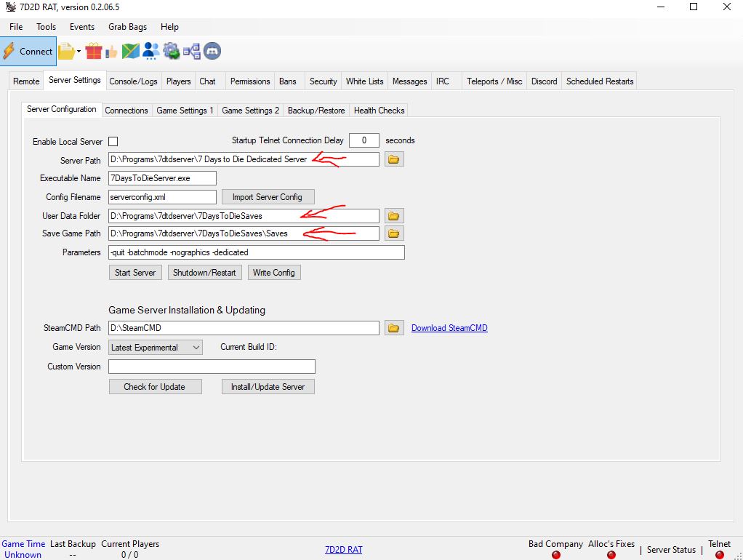Viewport: 743px width, 560px height.
Task: Select the Server Configuration sub-tab
Action: pyautogui.click(x=62, y=109)
